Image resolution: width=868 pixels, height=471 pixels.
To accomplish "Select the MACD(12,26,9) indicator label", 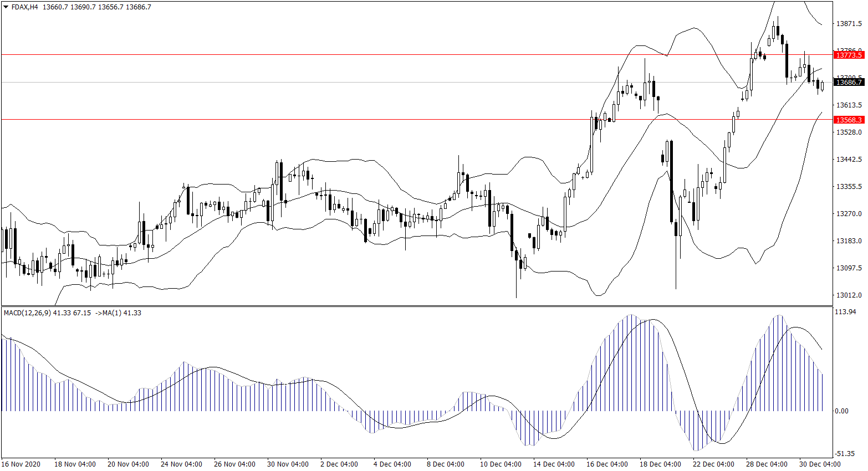I will coord(27,313).
